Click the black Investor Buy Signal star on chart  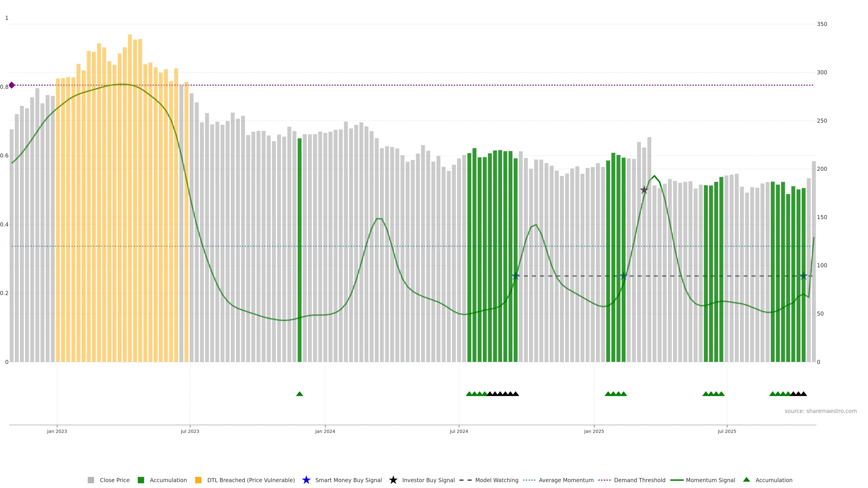tap(644, 190)
